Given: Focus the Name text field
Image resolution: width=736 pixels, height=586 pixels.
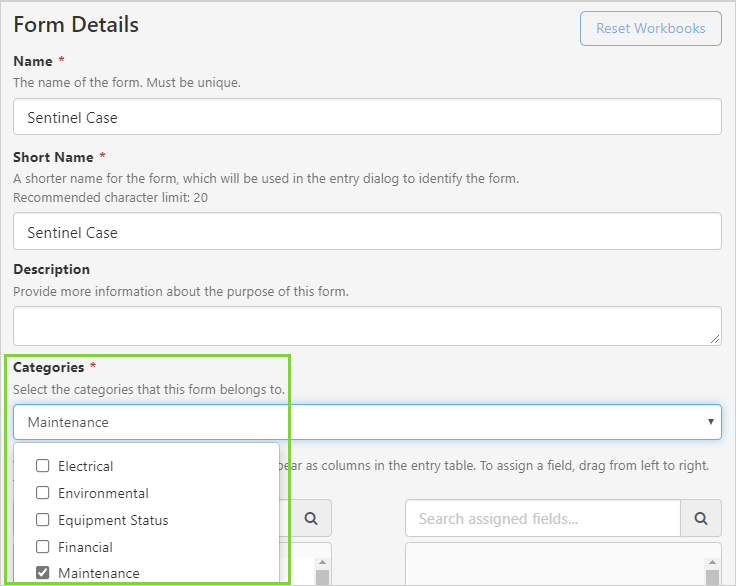Looking at the screenshot, I should click(x=367, y=117).
